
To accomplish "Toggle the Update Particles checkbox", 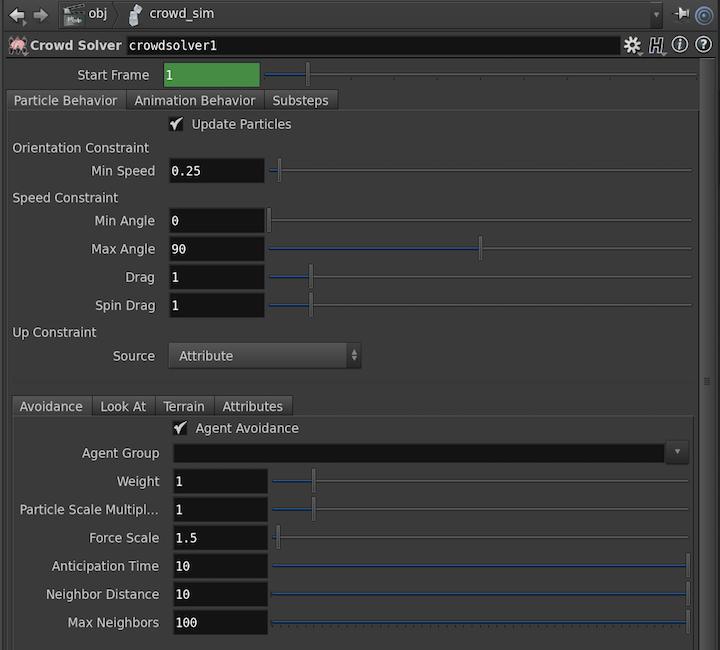I will click(177, 124).
